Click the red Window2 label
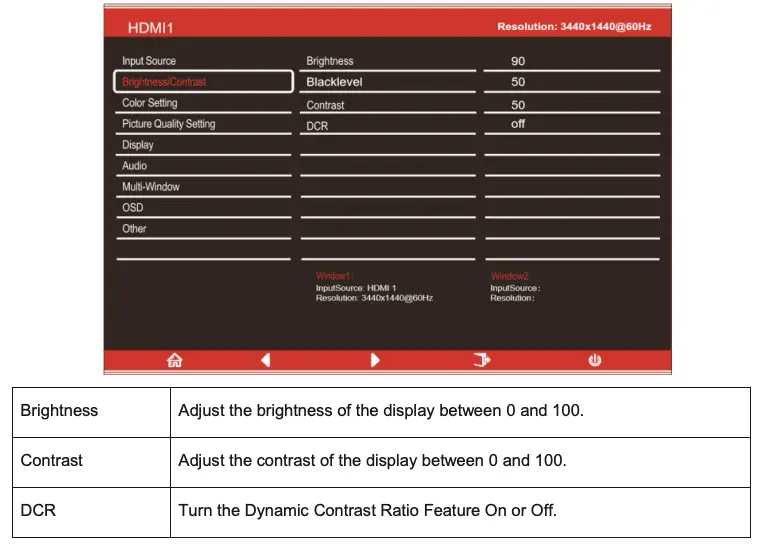 [x=509, y=276]
